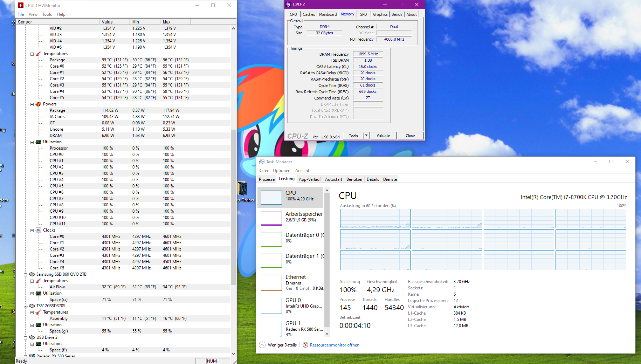Switch to the Benutzer tab
This screenshot has width=641, height=364.
354,179
